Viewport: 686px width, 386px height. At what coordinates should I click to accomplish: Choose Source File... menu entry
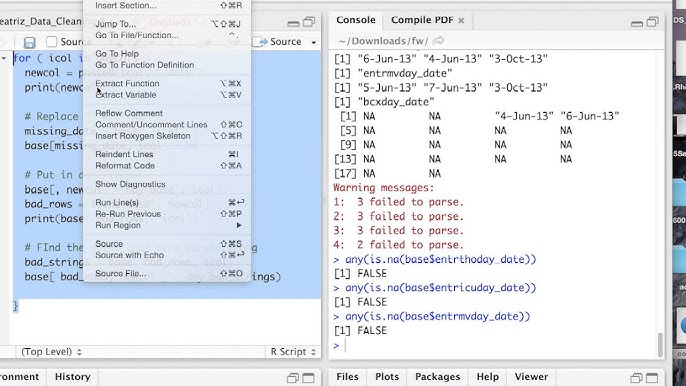pos(167,274)
